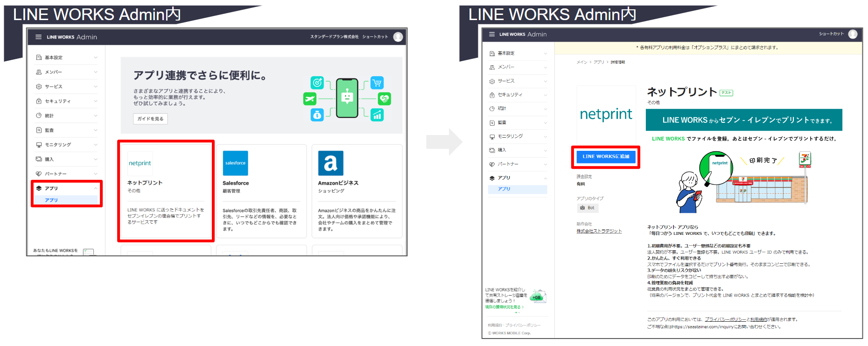Click LINE WORKS Admin logo in left screen

72,37
